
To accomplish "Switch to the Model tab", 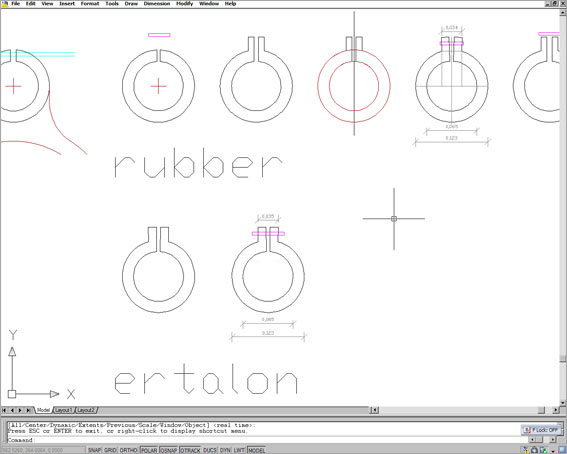I will (43, 410).
